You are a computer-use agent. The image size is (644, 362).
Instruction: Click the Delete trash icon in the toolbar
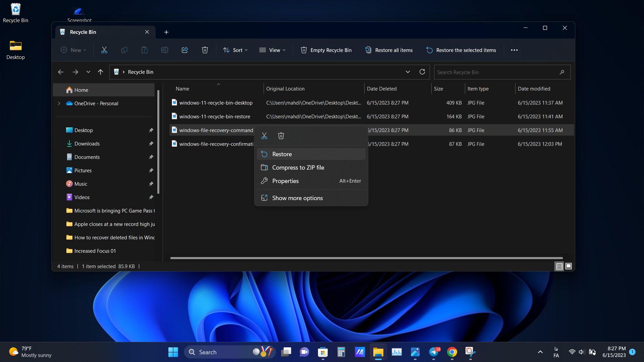[205, 50]
